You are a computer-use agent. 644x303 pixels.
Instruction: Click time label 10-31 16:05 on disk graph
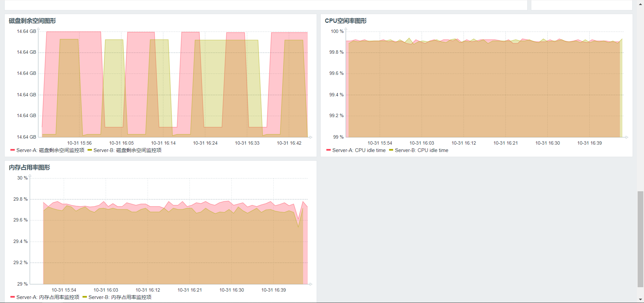(121, 143)
